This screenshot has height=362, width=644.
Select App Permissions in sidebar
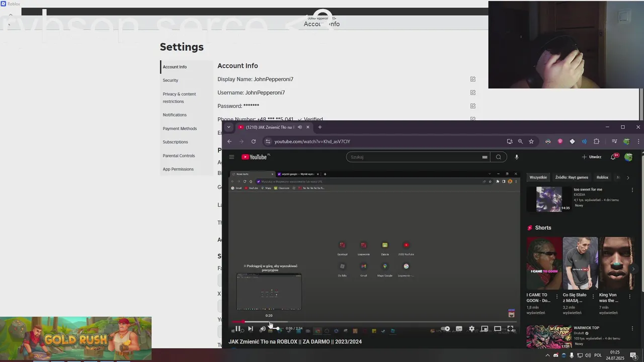(x=178, y=169)
